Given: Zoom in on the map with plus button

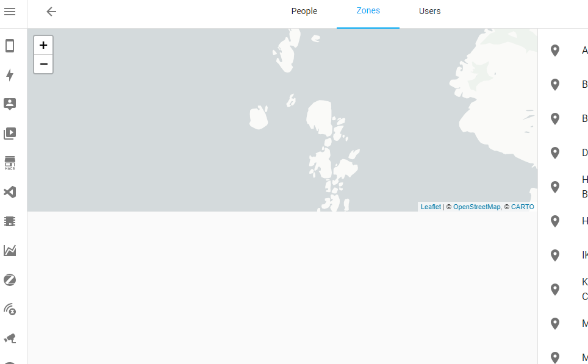Looking at the screenshot, I should (43, 45).
